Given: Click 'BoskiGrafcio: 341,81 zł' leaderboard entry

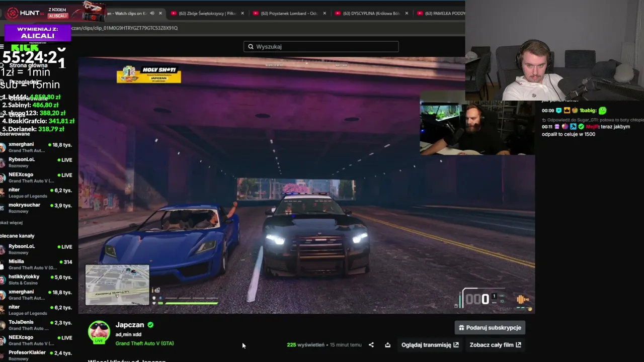Looking at the screenshot, I should pos(38,121).
